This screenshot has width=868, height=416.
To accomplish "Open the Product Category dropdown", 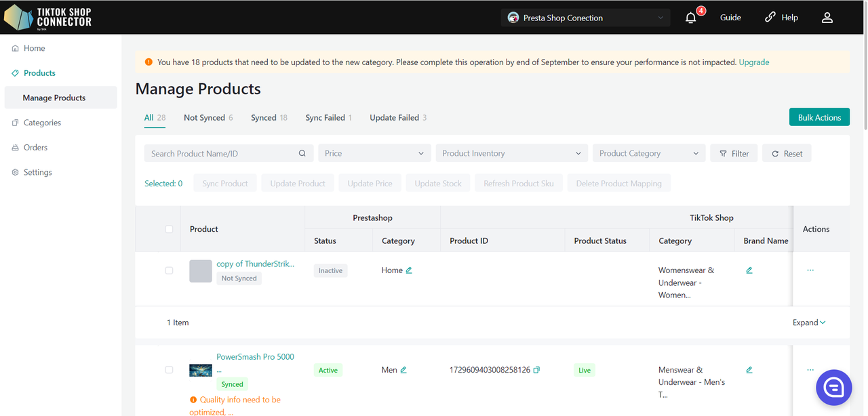I will coord(649,153).
